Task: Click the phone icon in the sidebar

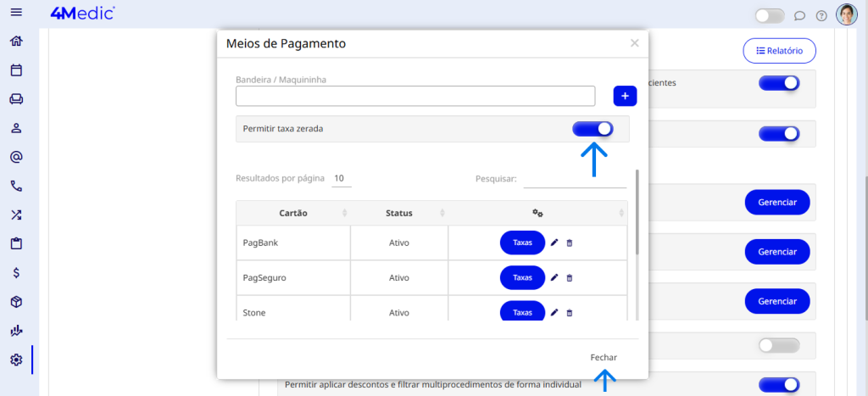Action: (x=16, y=186)
